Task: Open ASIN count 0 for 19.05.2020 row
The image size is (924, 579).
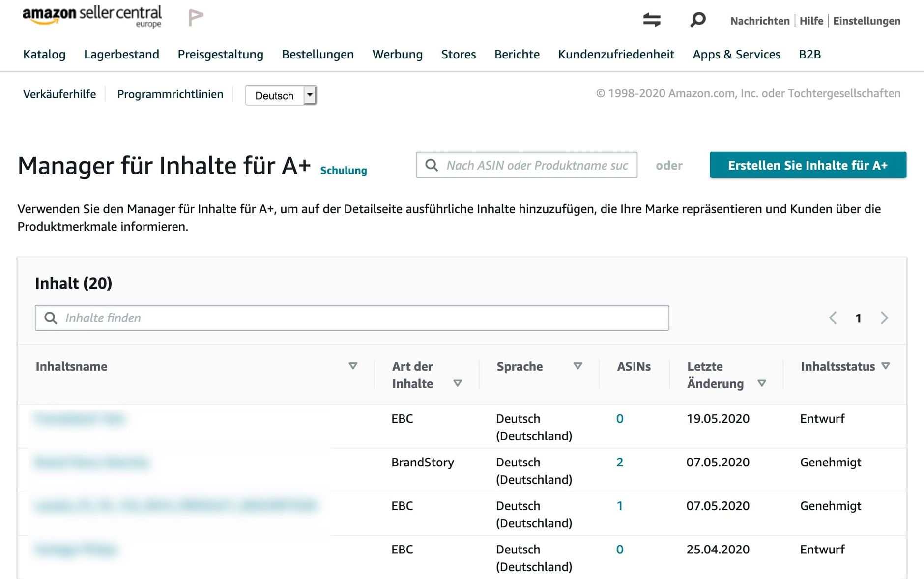Action: [620, 419]
